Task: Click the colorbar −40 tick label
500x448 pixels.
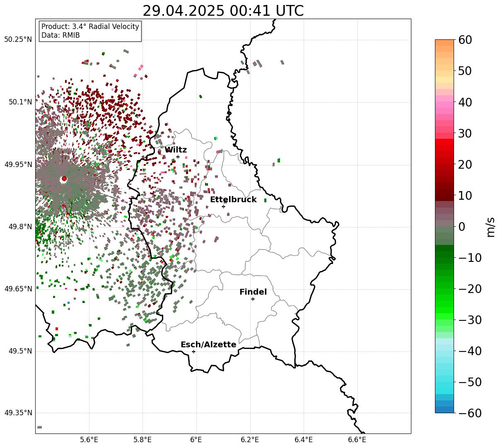Action: (470, 351)
